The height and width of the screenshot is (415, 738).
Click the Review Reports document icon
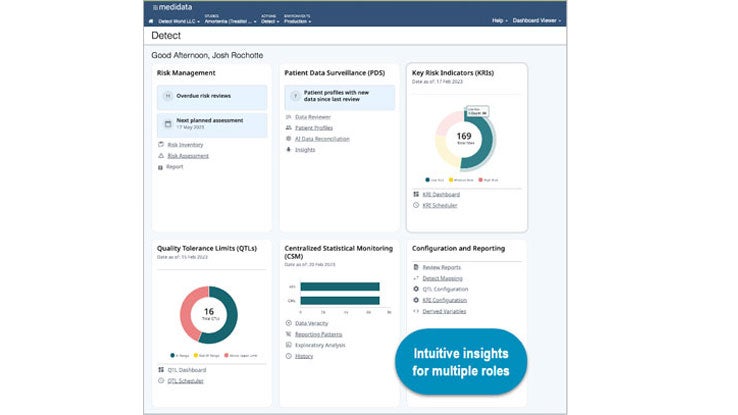point(416,267)
